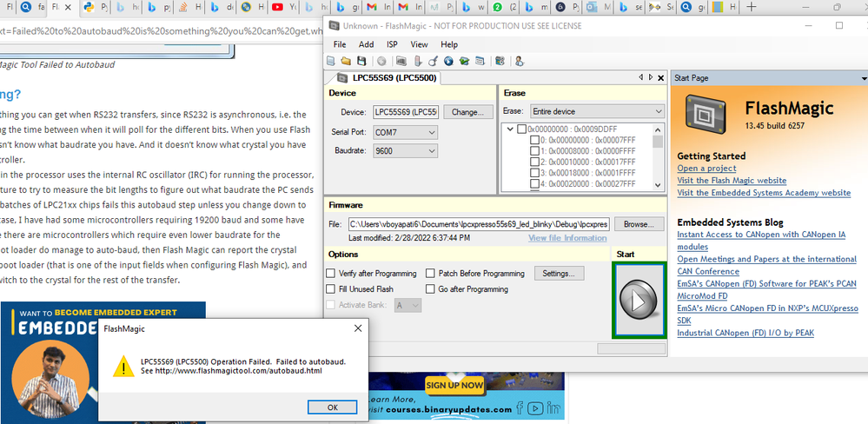Viewport: 868px width, 424px height.
Task: Close the active browser tab
Action: (x=68, y=7)
